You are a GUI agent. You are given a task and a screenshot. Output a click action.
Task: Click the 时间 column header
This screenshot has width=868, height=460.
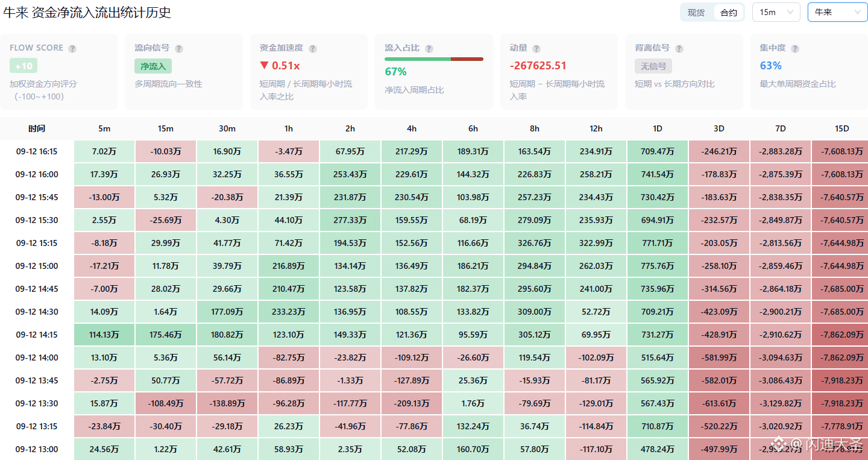[37, 128]
